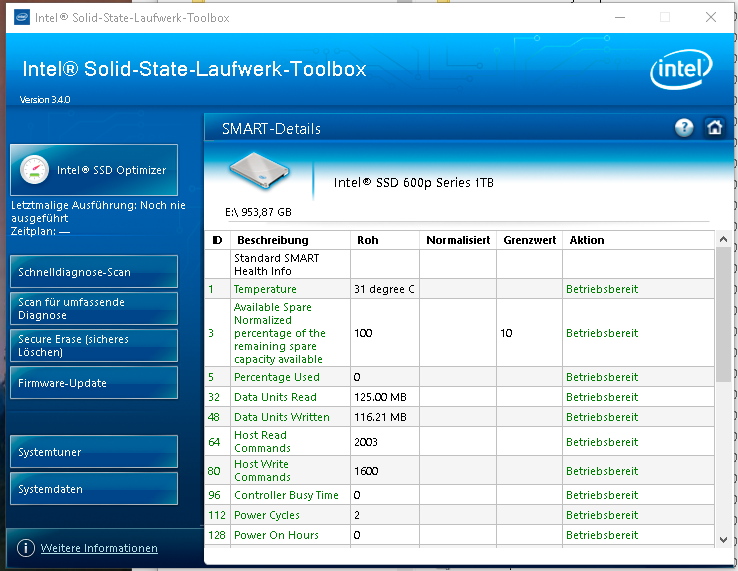Click 'Intel SSD 600p Series 1TB' label

click(x=414, y=183)
